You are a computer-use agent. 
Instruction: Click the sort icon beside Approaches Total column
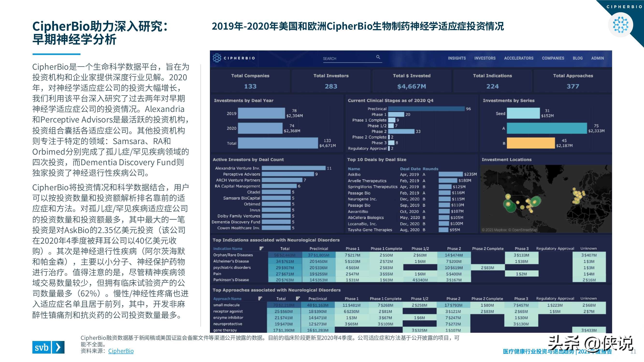tap(298, 298)
